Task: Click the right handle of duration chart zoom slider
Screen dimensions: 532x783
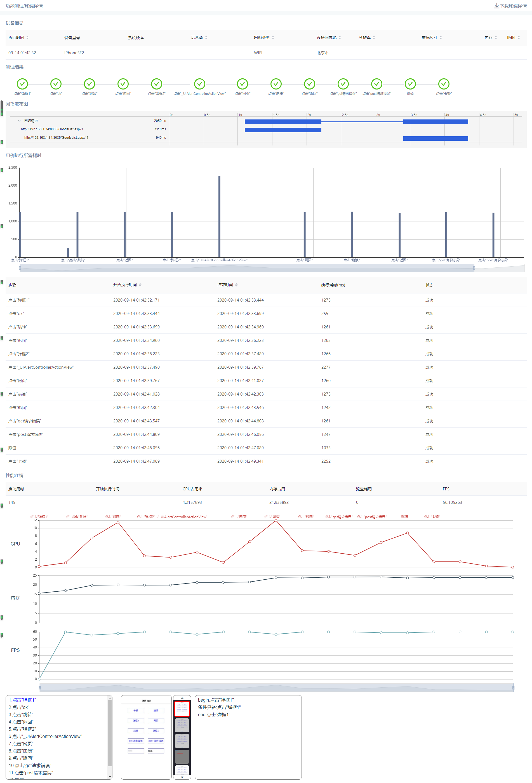Action: [474, 268]
